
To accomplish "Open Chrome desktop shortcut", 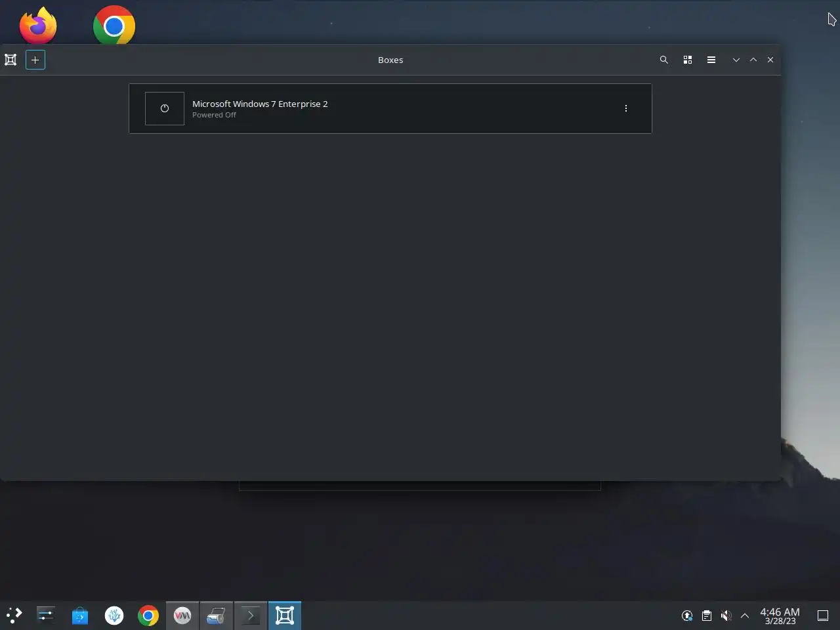I will coord(114,25).
